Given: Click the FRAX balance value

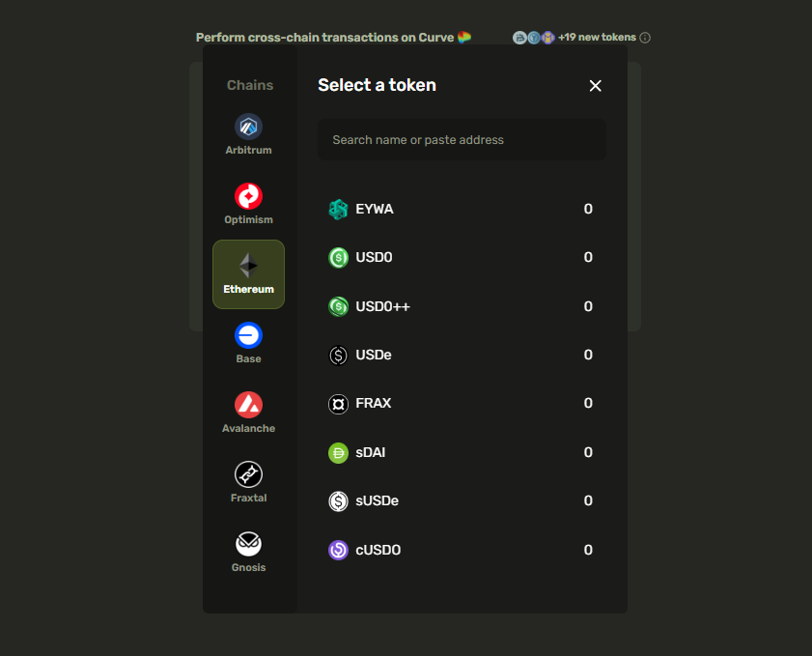Looking at the screenshot, I should (588, 403).
